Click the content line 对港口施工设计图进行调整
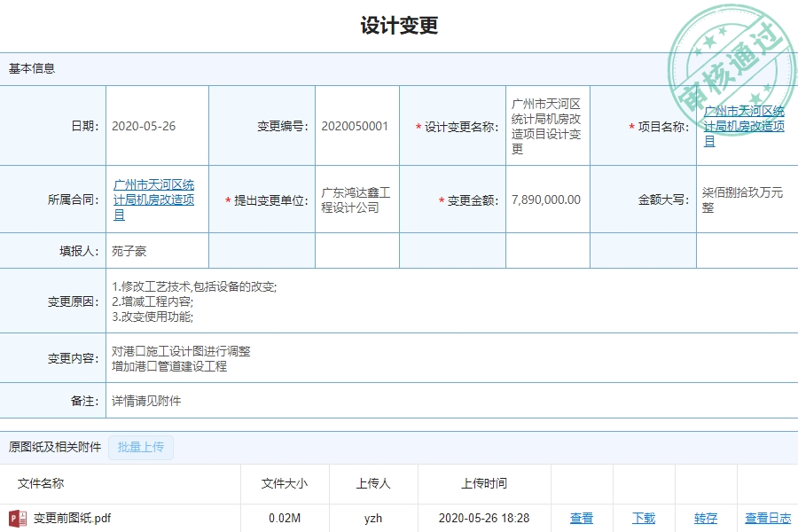Screen dimensions: 798x532 tap(181, 351)
